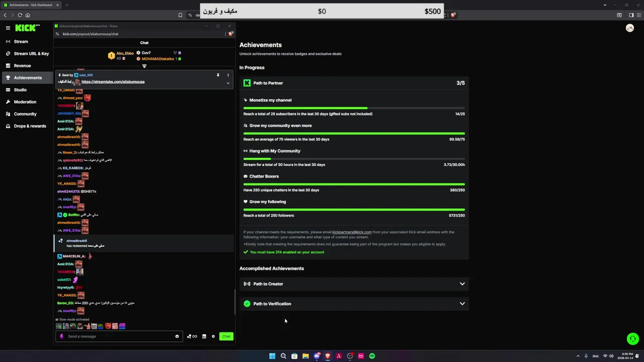The height and width of the screenshot is (362, 644).
Task: Open the streamlabs.com/aliabumousa link in chat
Action: (113, 82)
